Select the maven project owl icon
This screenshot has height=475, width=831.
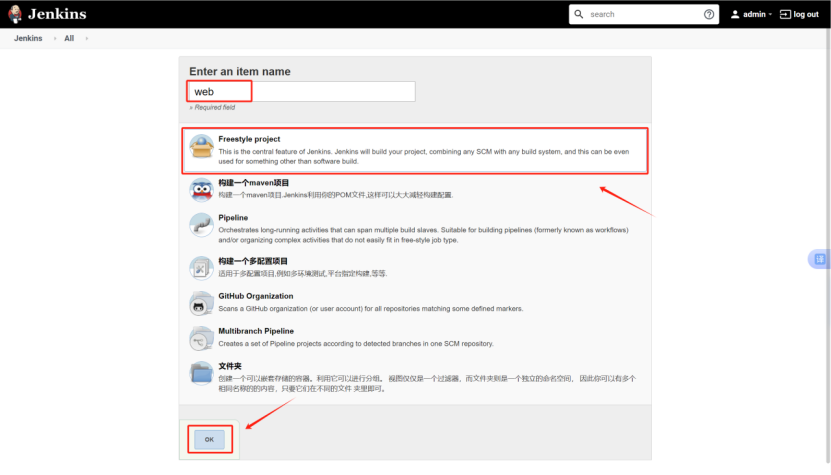click(x=201, y=190)
